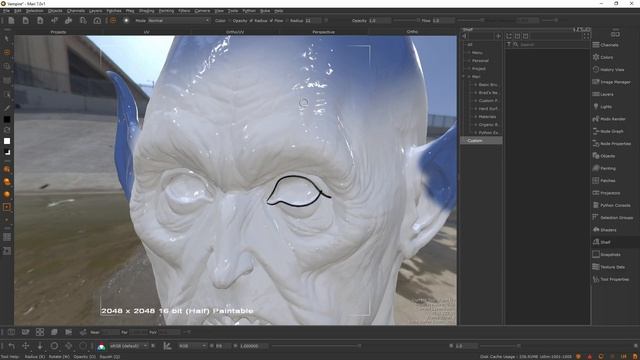
Task: Open the Painting palette
Action: tap(604, 168)
